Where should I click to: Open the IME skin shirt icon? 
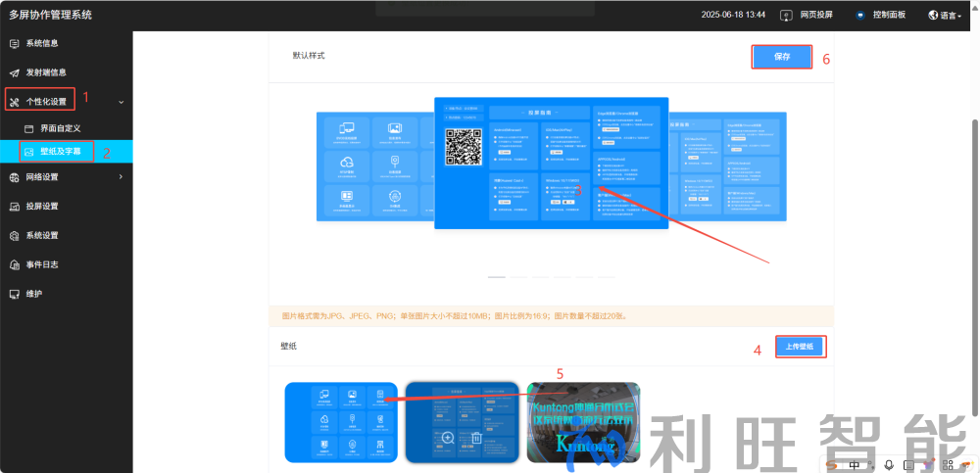point(929,465)
